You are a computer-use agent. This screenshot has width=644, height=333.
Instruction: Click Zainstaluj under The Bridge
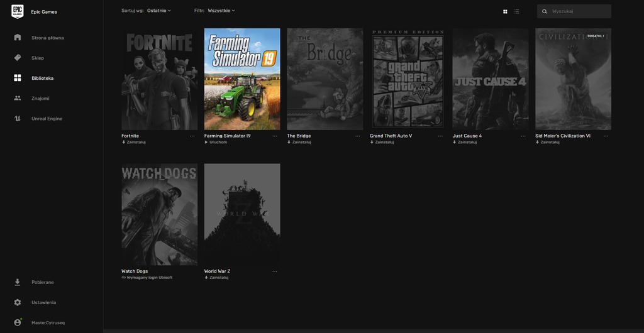point(299,142)
